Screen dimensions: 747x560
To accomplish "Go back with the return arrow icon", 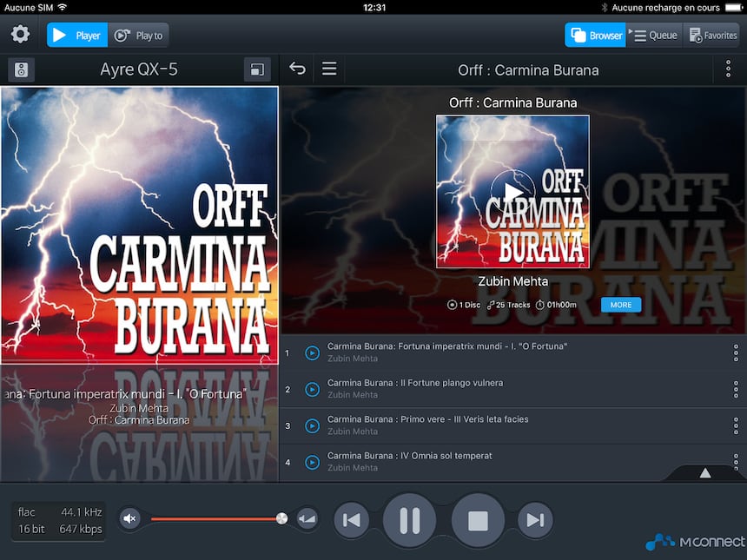I will [297, 69].
